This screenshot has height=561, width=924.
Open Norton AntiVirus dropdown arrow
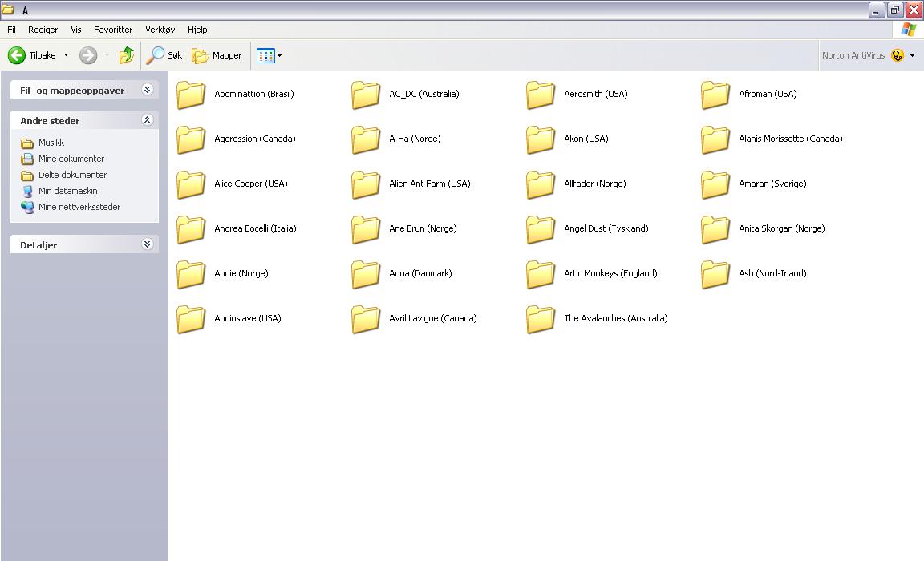(912, 55)
